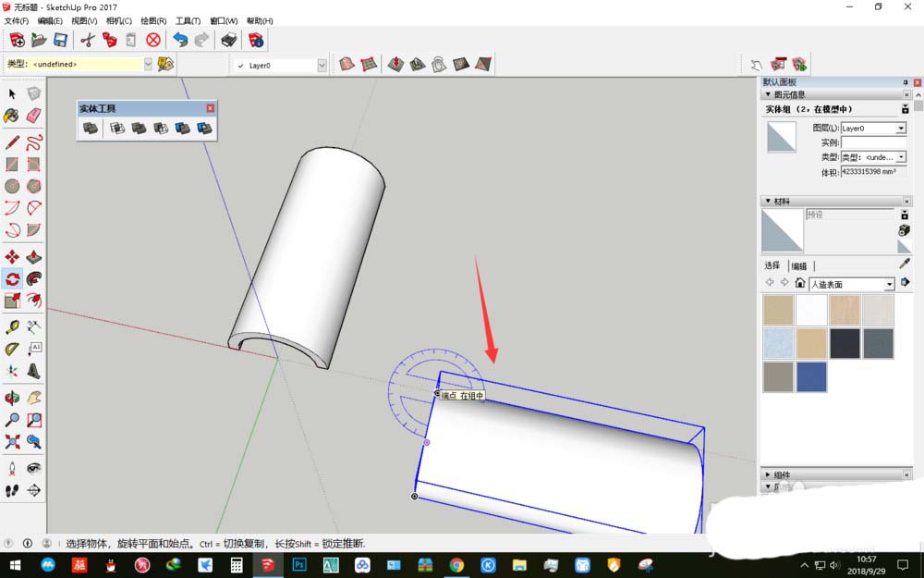This screenshot has height=578, width=924.
Task: Click the Trim solid tool
Action: coord(183,128)
